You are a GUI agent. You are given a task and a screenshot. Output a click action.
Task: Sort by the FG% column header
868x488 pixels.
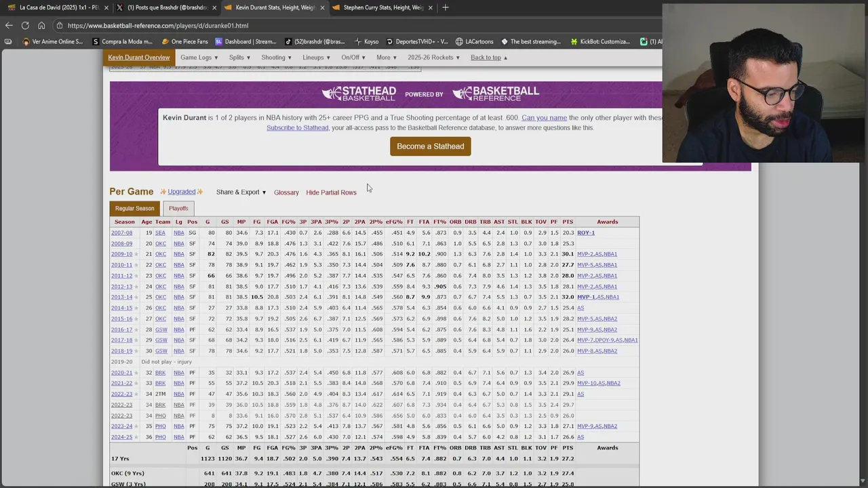pos(288,222)
